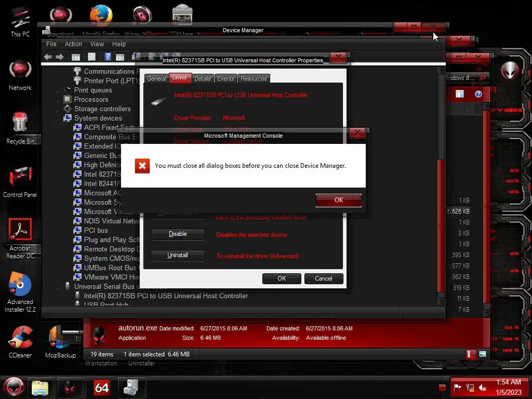This screenshot has height=399, width=532.
Task: Open the Resources tab
Action: pyautogui.click(x=254, y=78)
